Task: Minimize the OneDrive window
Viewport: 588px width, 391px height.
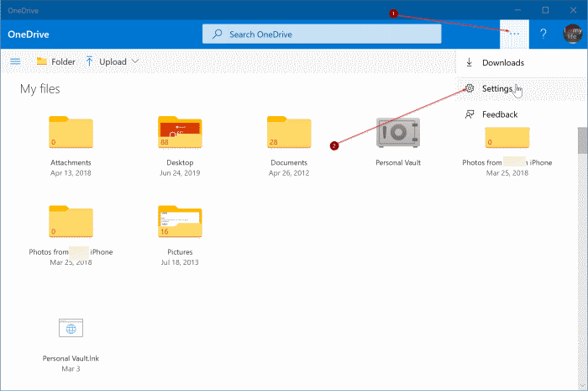Action: pyautogui.click(x=518, y=10)
